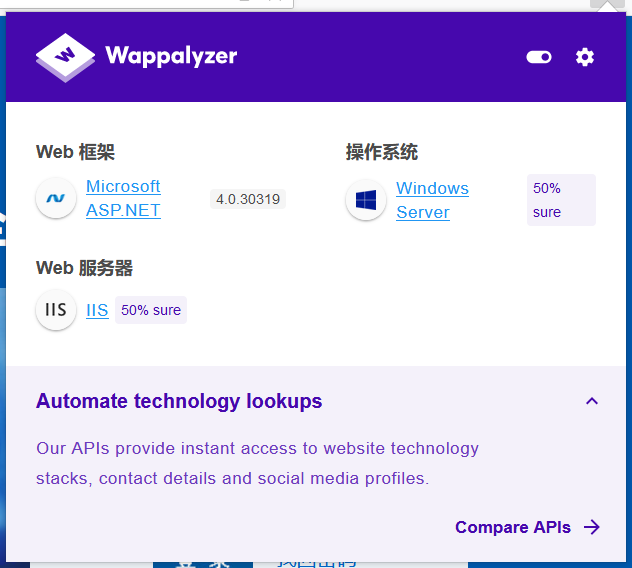Toggle the Wappalyzer enable switch
This screenshot has width=632, height=568.
[x=539, y=57]
